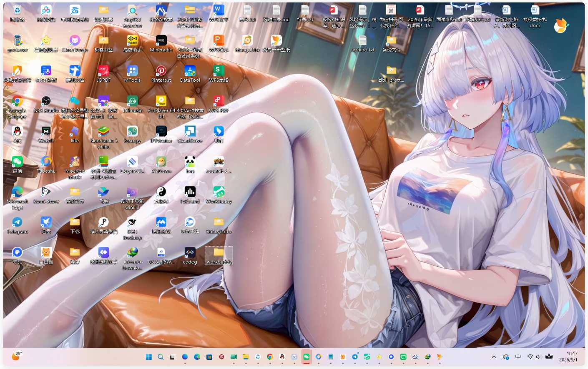
Task: Select the Komi-Store desktop icon
Action: tap(46, 196)
